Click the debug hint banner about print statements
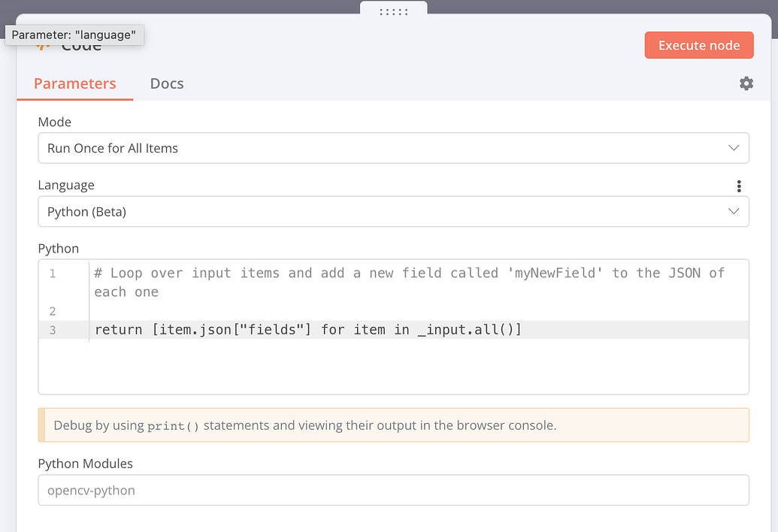 pyautogui.click(x=393, y=425)
